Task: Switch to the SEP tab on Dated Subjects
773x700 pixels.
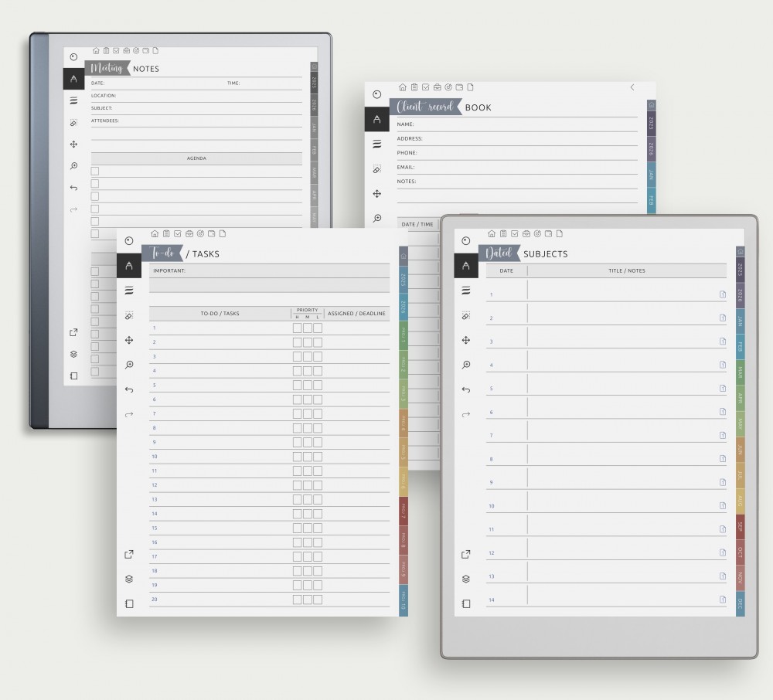Action: tap(740, 527)
